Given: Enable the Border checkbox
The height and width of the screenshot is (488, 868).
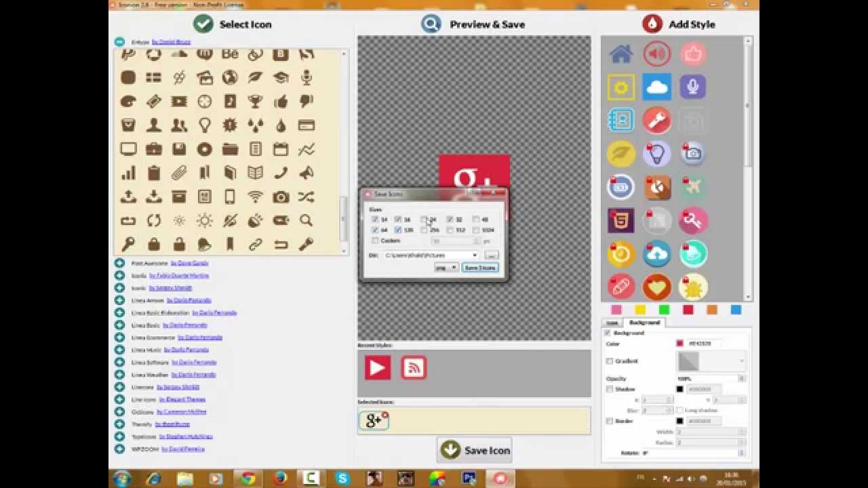Looking at the screenshot, I should coord(610,421).
